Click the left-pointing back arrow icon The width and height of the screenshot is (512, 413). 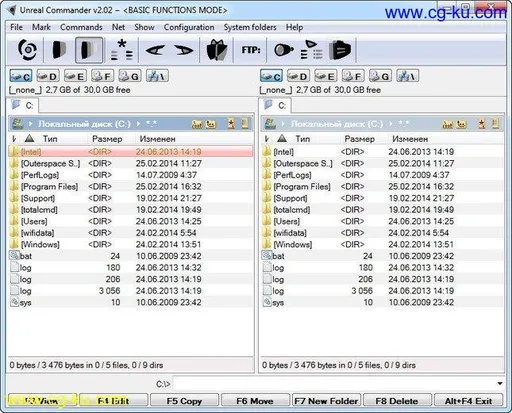click(155, 50)
